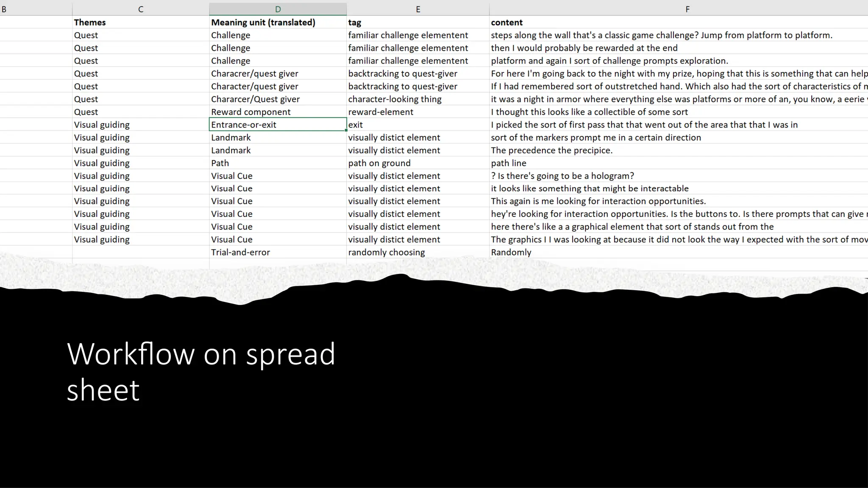868x488 pixels.
Task: Click content "The precedence the precipice."
Action: (x=679, y=150)
